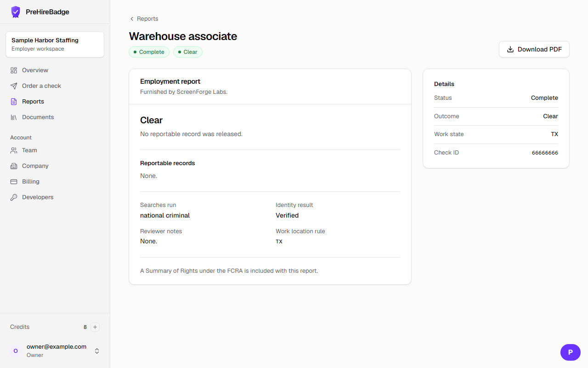Open the Sample Harbor Staffing workspace selector
588x368 pixels.
(55, 44)
